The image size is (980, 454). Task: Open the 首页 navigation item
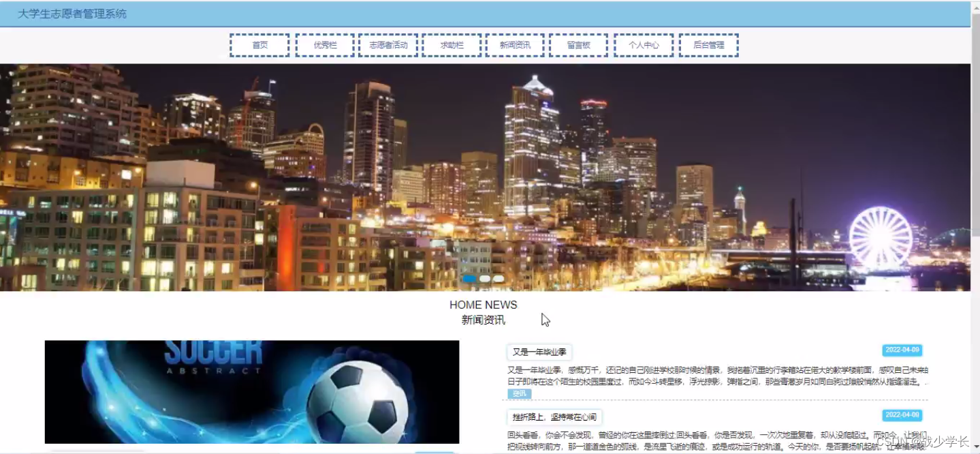point(259,44)
